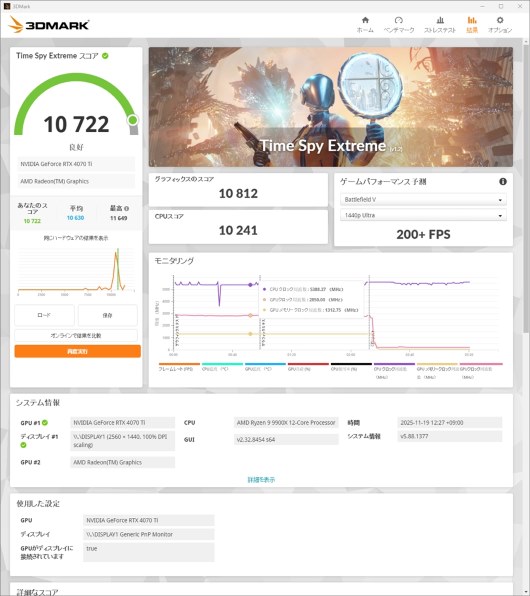Screen dimensions: 530x596
Task: Click the \\.\DISPLAY1 (2560 × 1440) display value
Action: coord(122,441)
